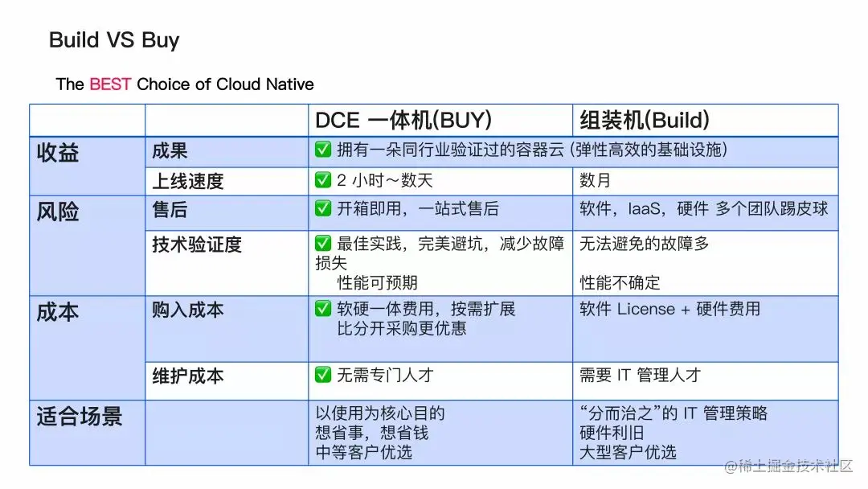Click the green checkmark beside 拥有一朵同行业验证过的容器云
This screenshot has height=489, width=868.
click(323, 150)
